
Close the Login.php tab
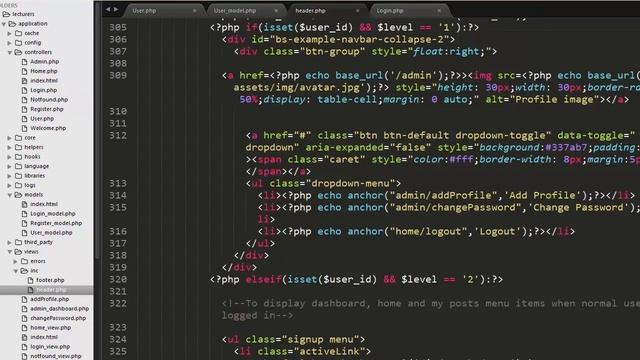pyautogui.click(x=439, y=11)
